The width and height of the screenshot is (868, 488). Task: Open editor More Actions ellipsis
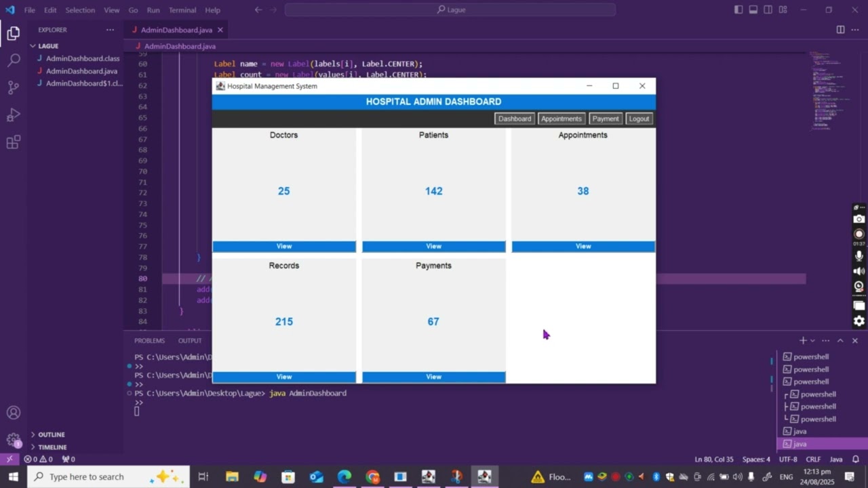point(854,30)
